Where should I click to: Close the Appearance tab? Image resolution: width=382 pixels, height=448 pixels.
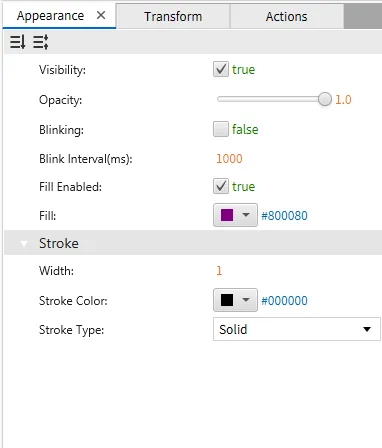click(101, 15)
